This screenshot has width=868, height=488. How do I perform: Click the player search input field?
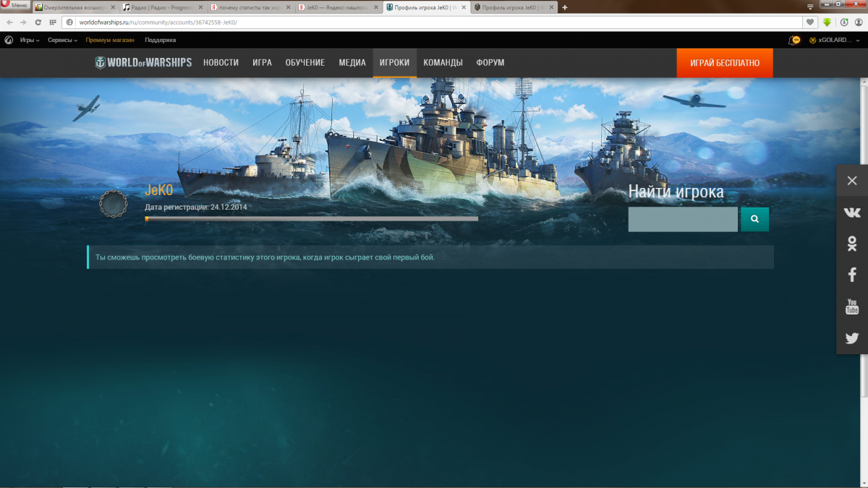pos(683,219)
